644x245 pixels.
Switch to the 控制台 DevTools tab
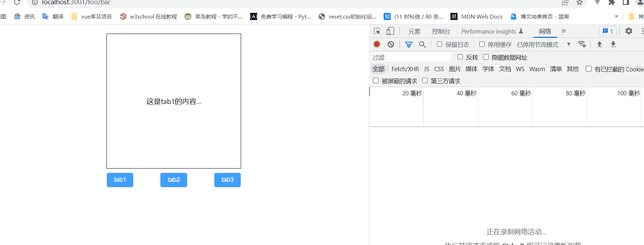(x=441, y=31)
